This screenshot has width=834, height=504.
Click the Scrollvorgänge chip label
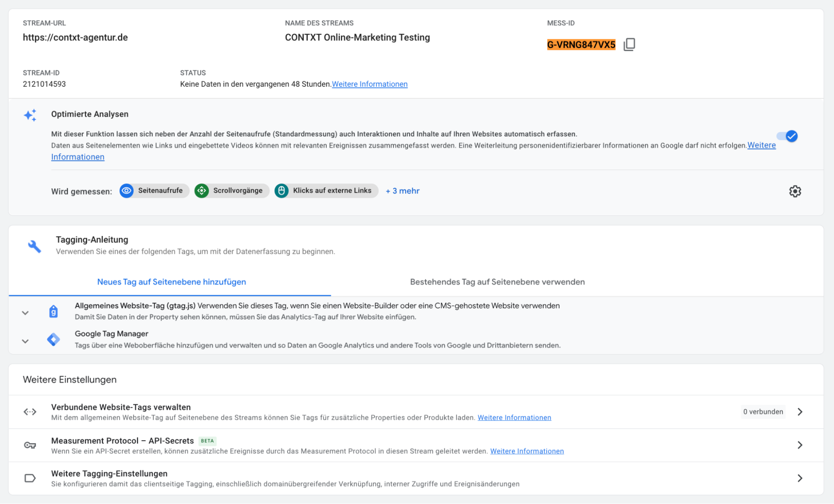238,191
